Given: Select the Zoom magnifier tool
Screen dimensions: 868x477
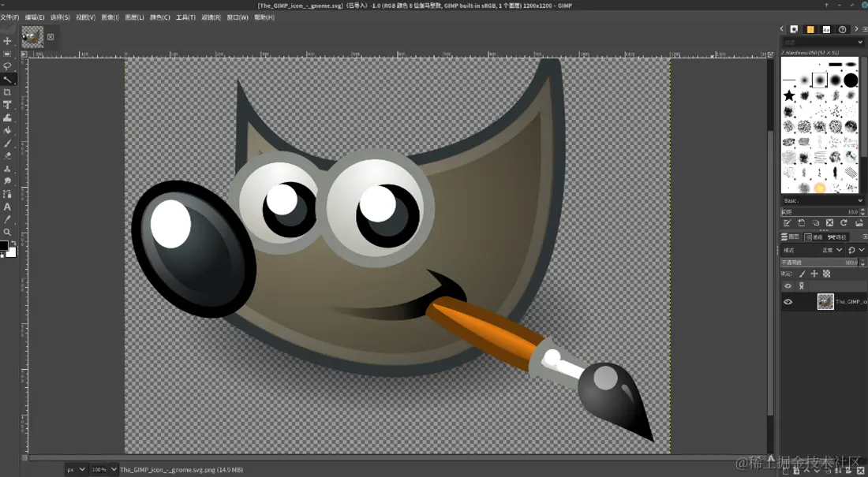Looking at the screenshot, I should [x=7, y=232].
